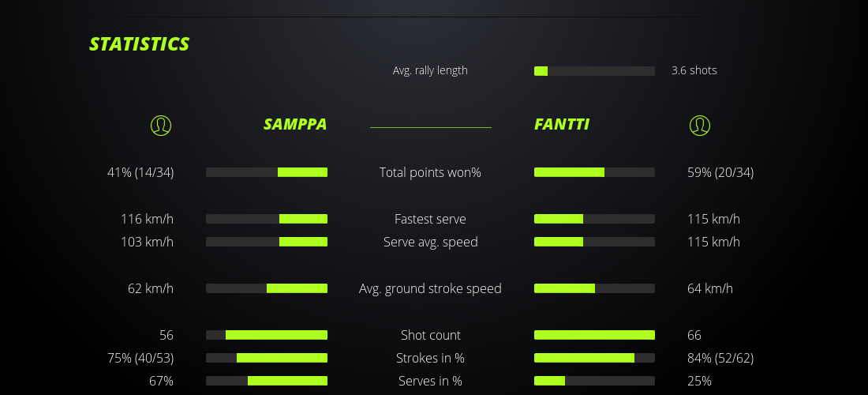Click the Shot count label
Viewport: 868px width, 395px height.
coord(430,335)
